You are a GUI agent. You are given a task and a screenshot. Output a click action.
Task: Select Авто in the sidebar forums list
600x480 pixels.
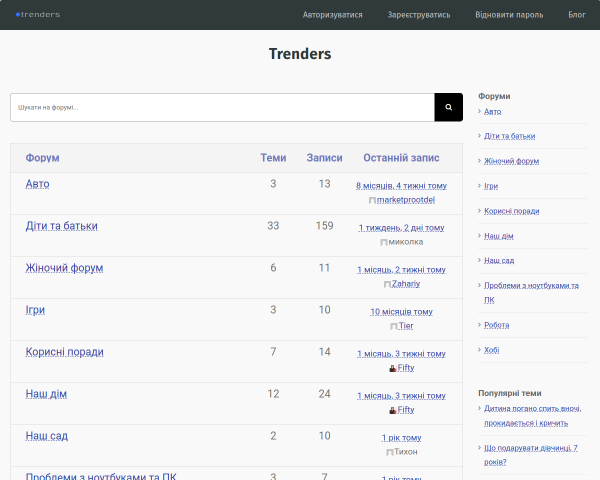click(x=492, y=112)
